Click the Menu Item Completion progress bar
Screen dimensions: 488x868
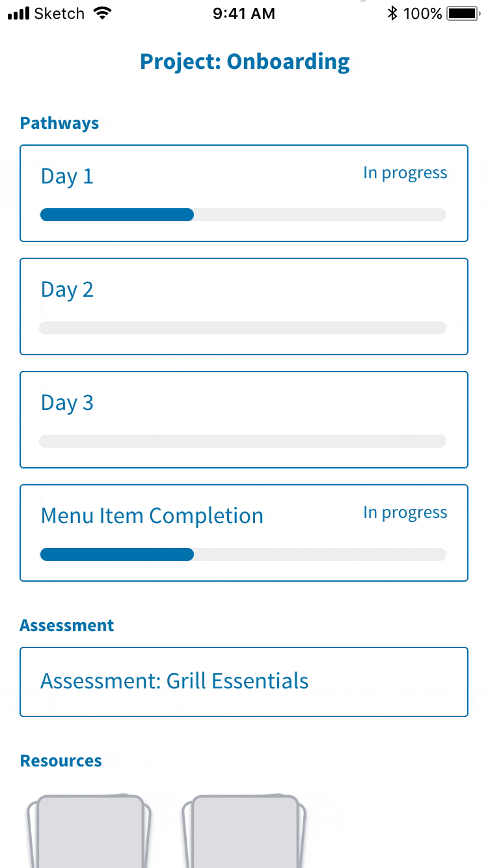click(243, 554)
